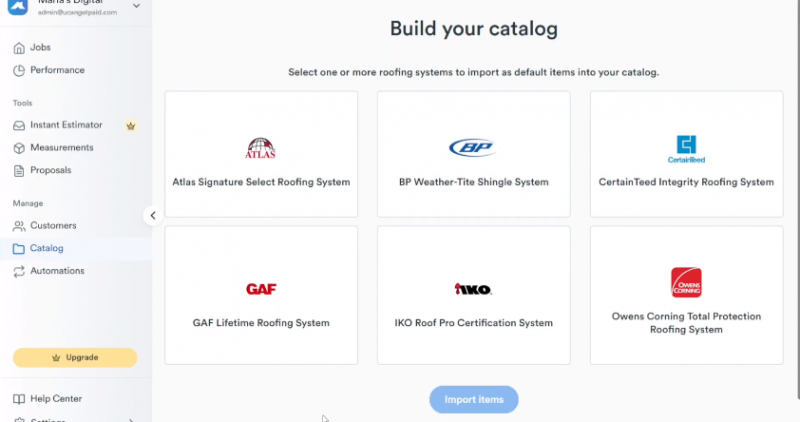Pick the Owens Corning Total Protection card
Viewport: 800px width, 422px height.
[686, 295]
